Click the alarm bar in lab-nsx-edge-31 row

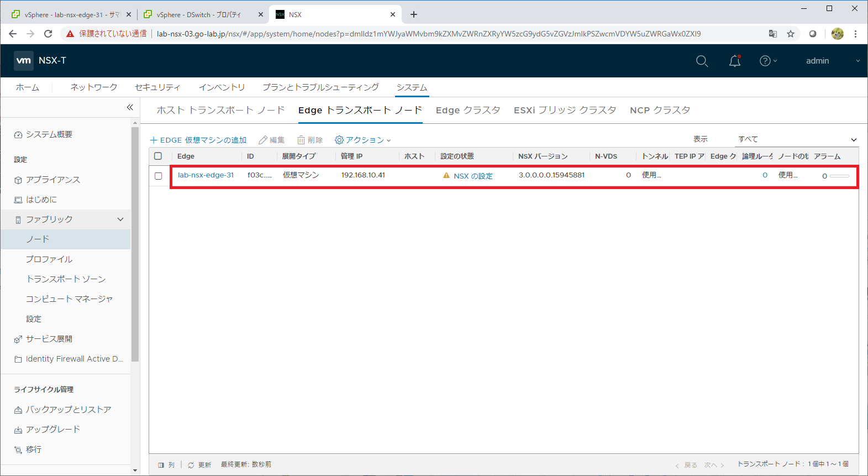pyautogui.click(x=839, y=176)
